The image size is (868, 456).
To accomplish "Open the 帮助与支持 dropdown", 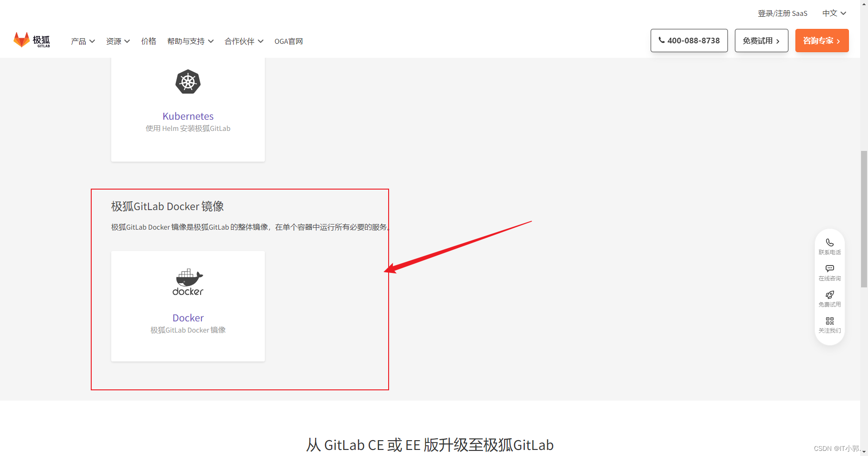I will (x=190, y=41).
